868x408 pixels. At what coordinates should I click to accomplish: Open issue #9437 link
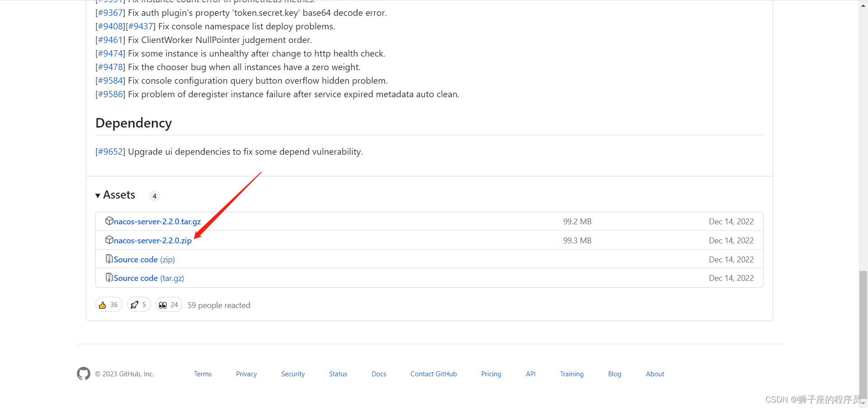coord(141,26)
